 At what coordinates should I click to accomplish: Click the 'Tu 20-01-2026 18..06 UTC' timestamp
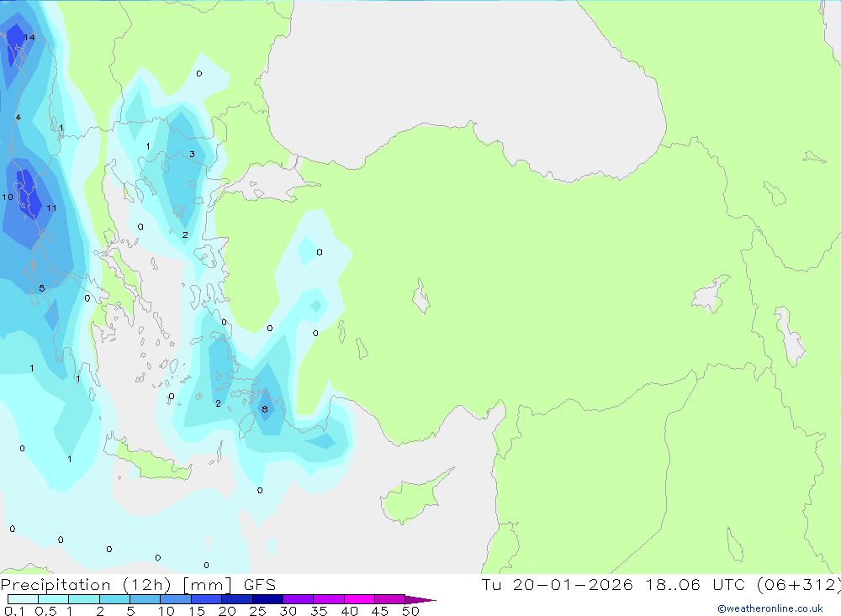click(616, 585)
